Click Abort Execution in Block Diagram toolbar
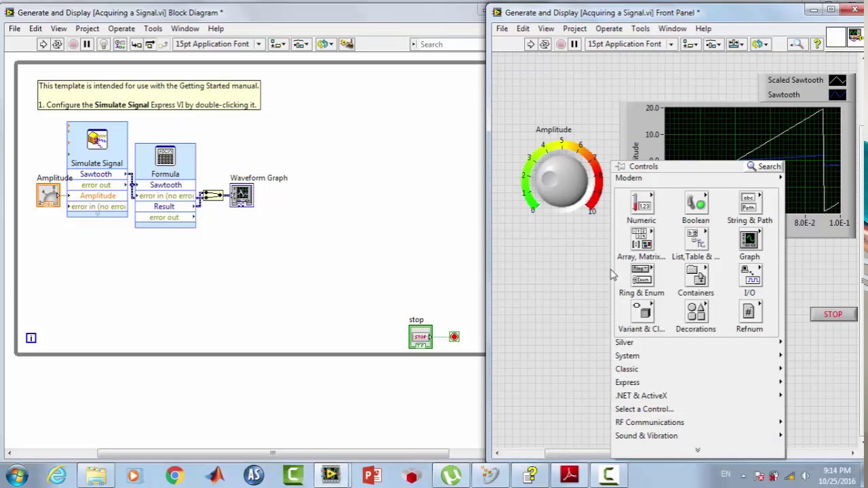 point(73,44)
